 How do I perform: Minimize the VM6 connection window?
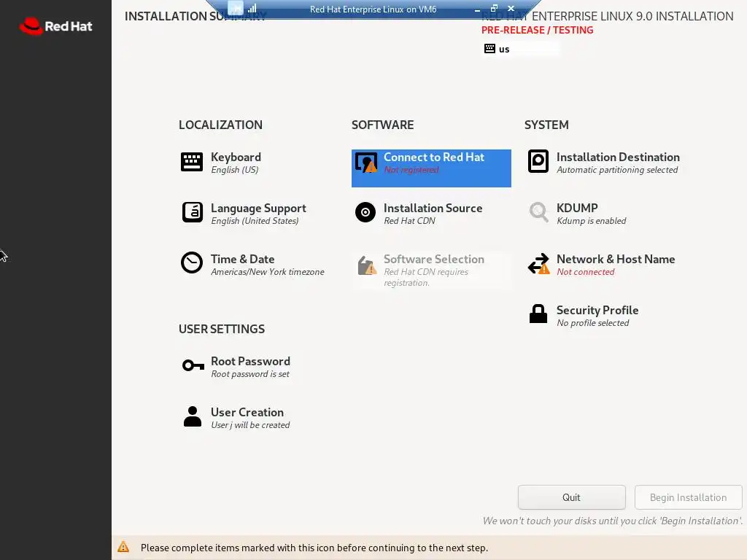click(x=477, y=9)
